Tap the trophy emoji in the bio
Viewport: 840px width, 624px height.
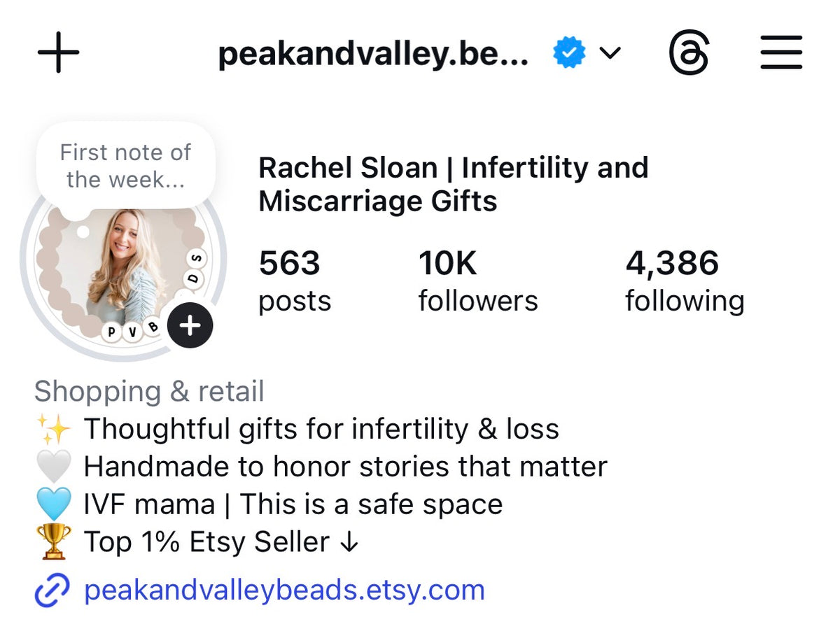[53, 542]
